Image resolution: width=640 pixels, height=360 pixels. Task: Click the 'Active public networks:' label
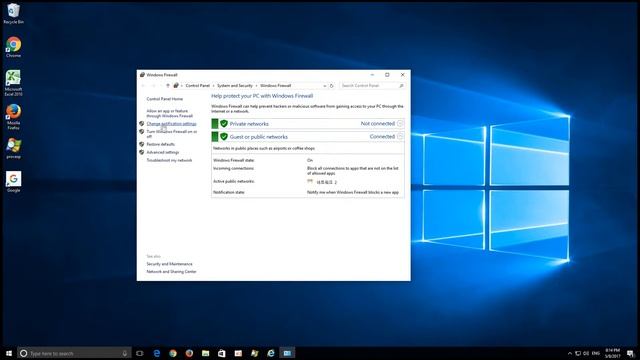click(233, 181)
